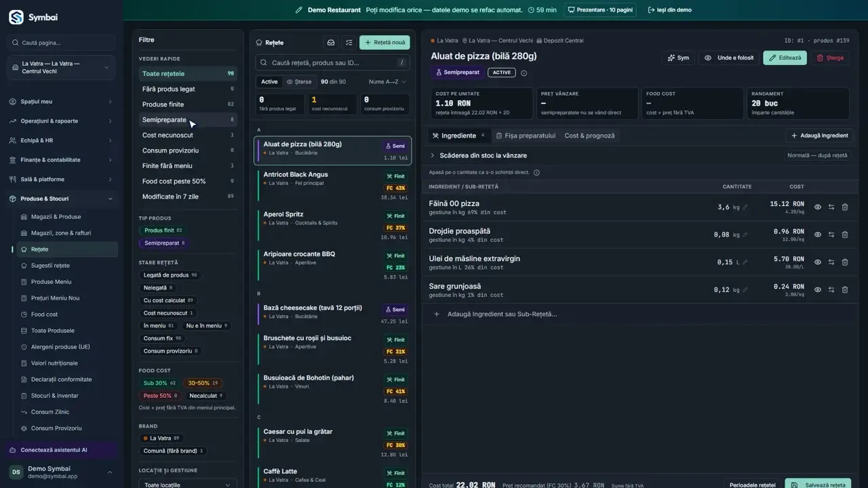Viewport: 868px width, 488px height.
Task: Click the Caută rețetă search field
Action: point(332,63)
